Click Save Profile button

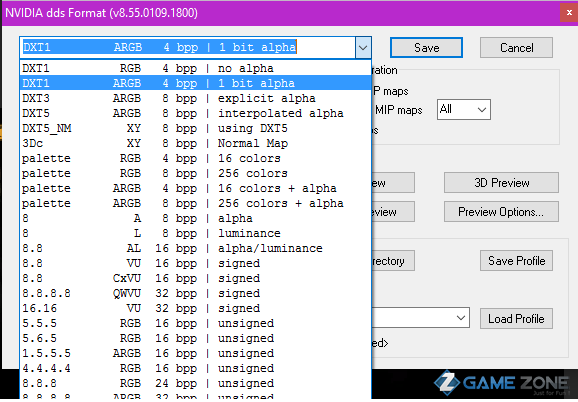click(x=516, y=261)
